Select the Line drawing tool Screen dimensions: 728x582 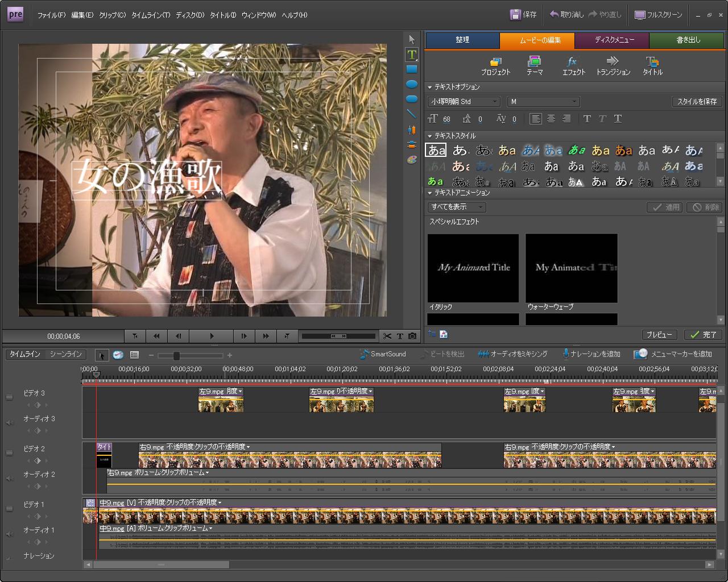click(x=412, y=114)
